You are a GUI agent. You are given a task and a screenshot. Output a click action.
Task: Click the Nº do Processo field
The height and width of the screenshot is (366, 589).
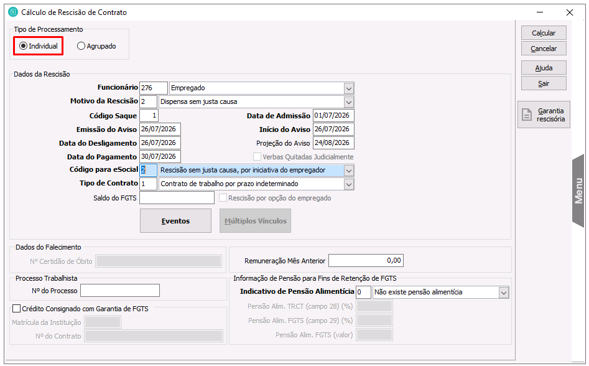point(120,290)
